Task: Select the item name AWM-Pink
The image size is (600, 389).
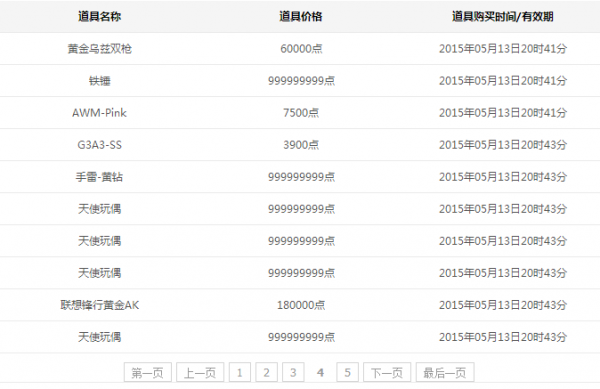Action: point(99,113)
